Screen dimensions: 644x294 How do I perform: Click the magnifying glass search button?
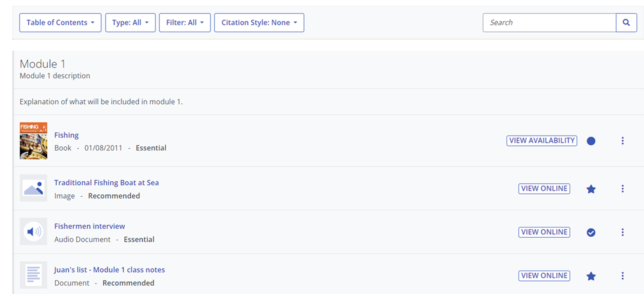(626, 23)
